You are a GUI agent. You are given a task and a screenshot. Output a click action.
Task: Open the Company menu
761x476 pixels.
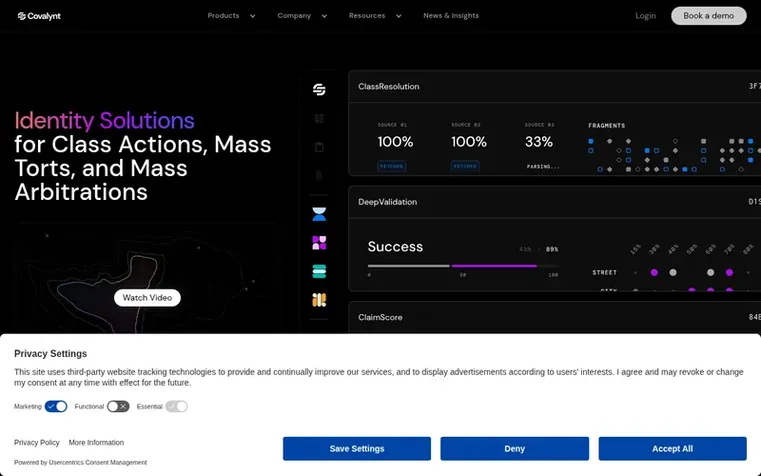click(294, 16)
